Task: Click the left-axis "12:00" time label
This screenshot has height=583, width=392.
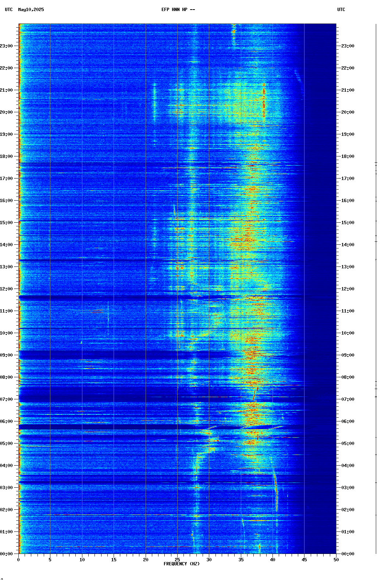Action: click(x=6, y=289)
